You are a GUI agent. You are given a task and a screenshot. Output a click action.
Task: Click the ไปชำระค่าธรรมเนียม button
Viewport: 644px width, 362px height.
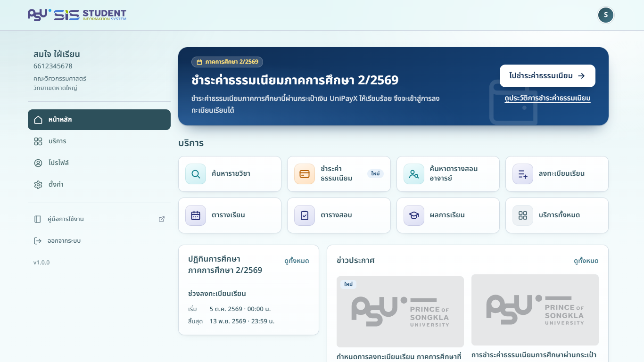(x=547, y=76)
